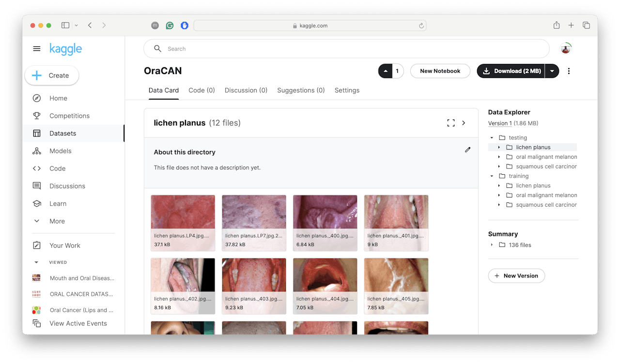Select the Competitions trophy icon
This screenshot has width=620, height=364.
(37, 116)
